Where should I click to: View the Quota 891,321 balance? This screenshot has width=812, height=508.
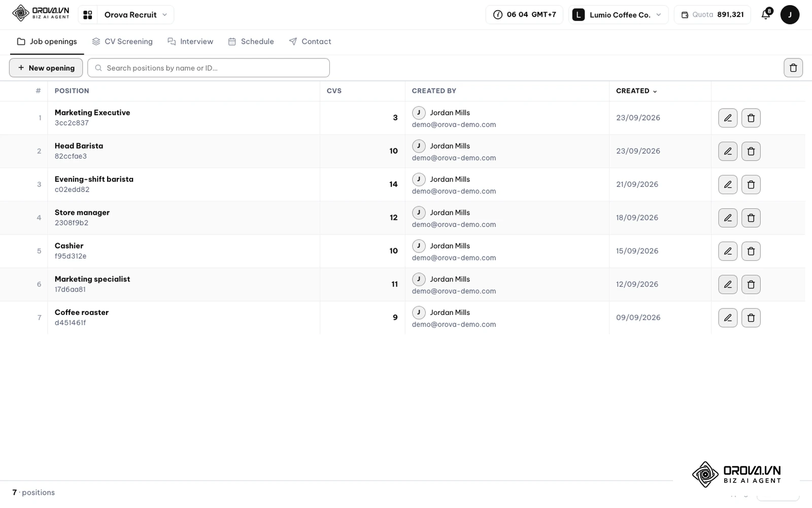coord(712,15)
